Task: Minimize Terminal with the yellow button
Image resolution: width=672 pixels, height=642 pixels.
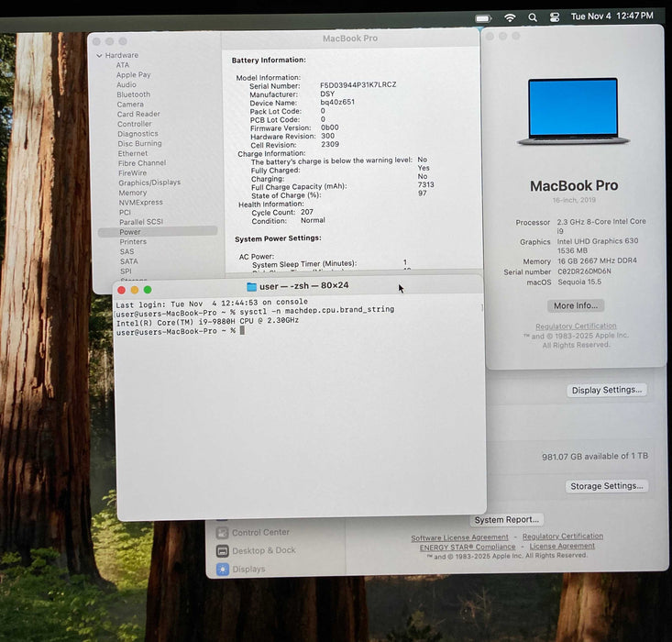Action: coord(135,291)
